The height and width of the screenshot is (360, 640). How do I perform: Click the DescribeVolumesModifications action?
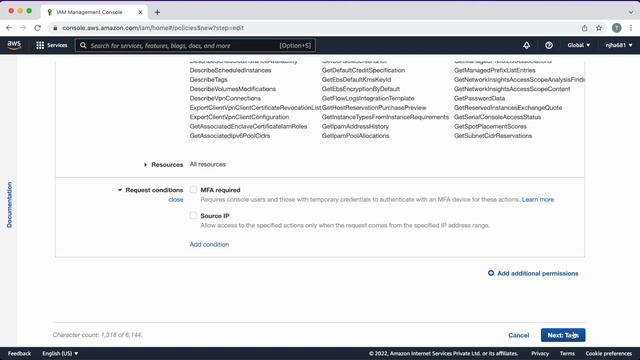click(x=233, y=89)
